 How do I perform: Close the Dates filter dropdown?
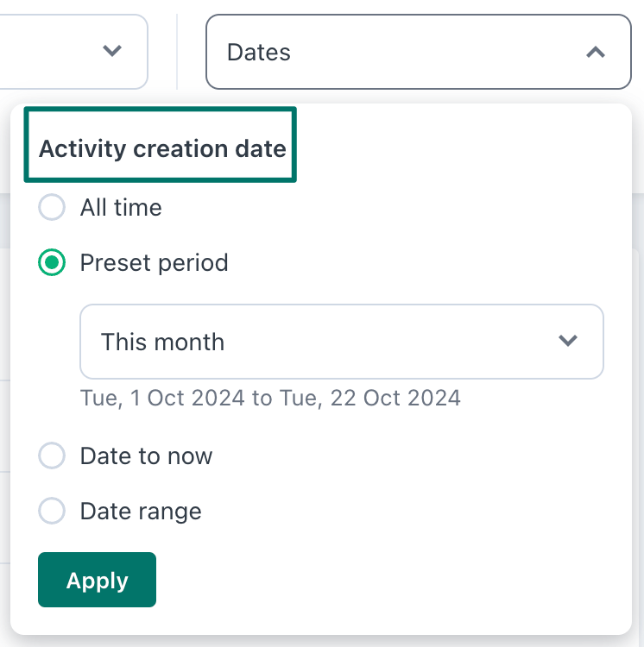coord(419,52)
